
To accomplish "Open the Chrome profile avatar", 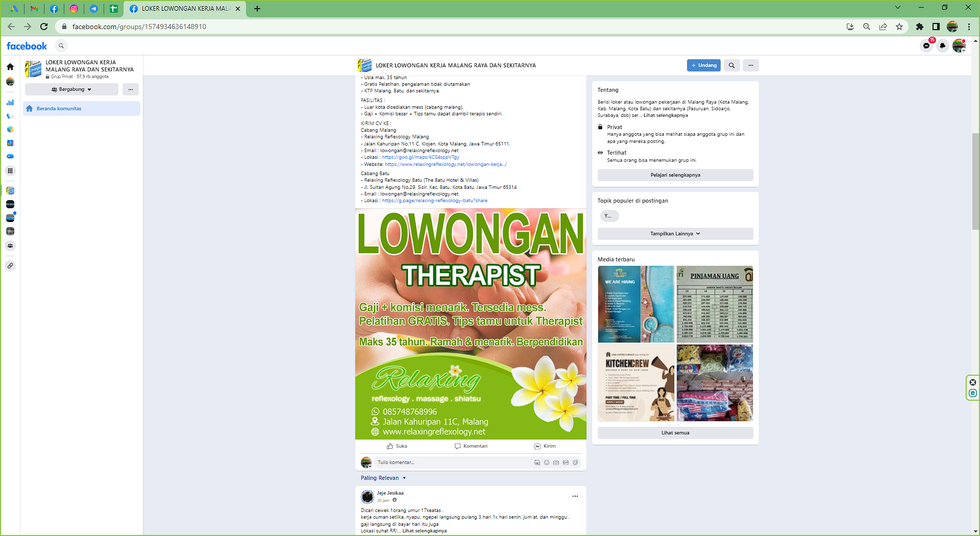I will pyautogui.click(x=952, y=27).
